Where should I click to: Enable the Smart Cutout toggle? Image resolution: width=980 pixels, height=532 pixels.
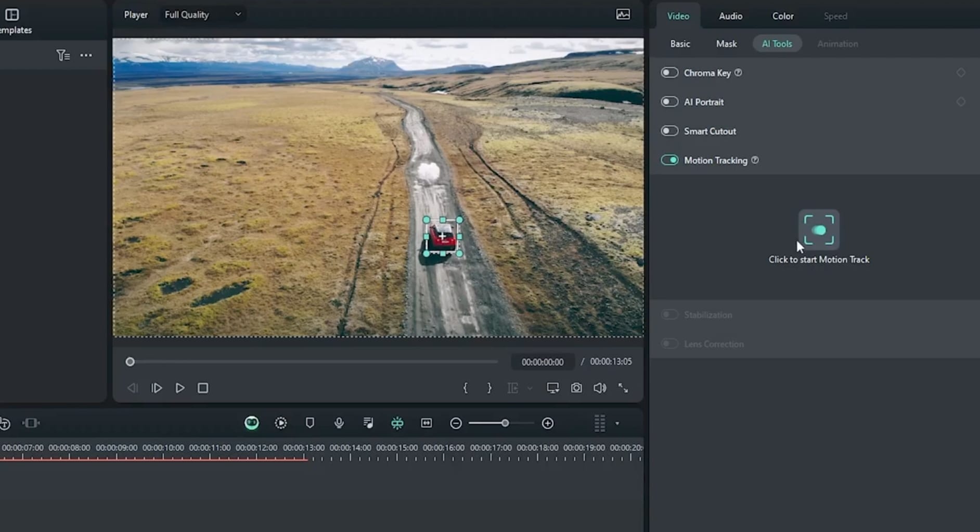[669, 131]
